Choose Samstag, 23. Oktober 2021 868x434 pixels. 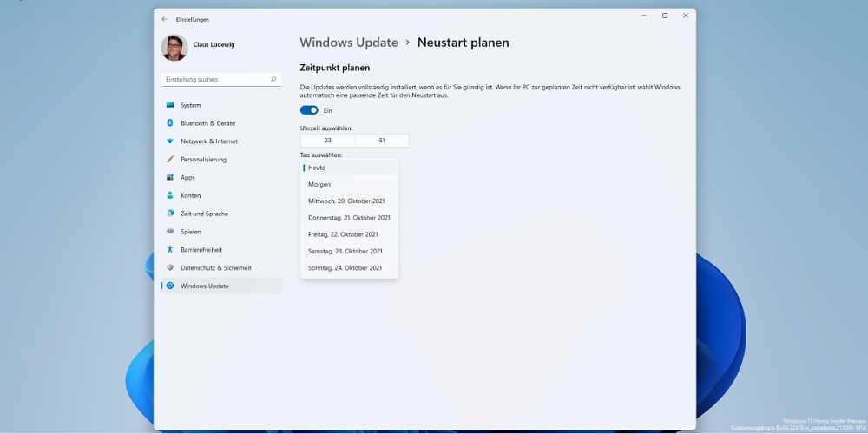point(349,251)
